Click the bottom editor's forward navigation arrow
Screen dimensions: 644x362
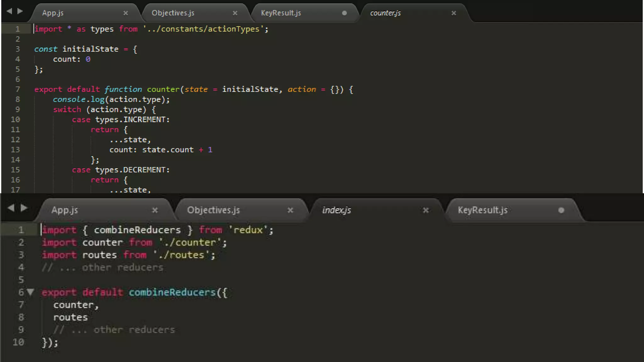point(24,208)
